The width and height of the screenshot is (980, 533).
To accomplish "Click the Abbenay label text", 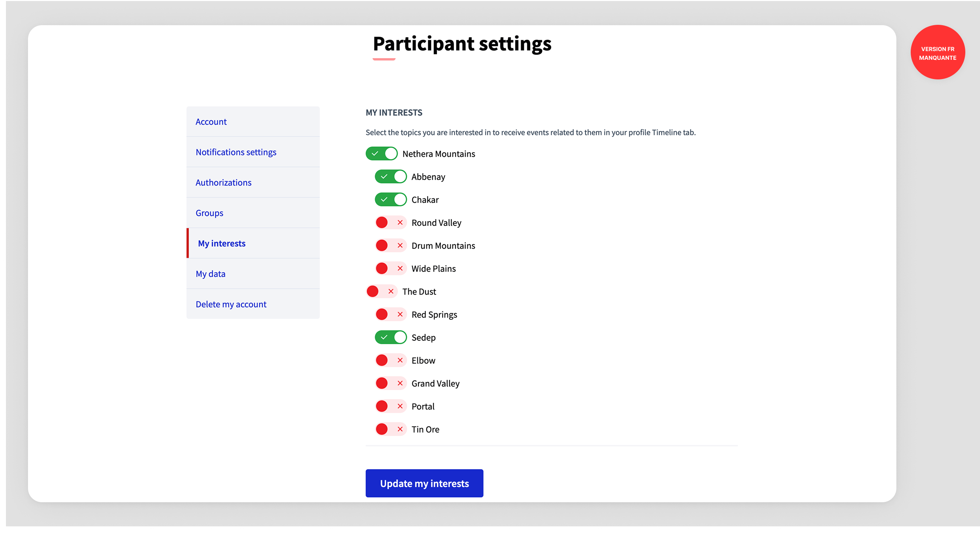I will pos(428,177).
